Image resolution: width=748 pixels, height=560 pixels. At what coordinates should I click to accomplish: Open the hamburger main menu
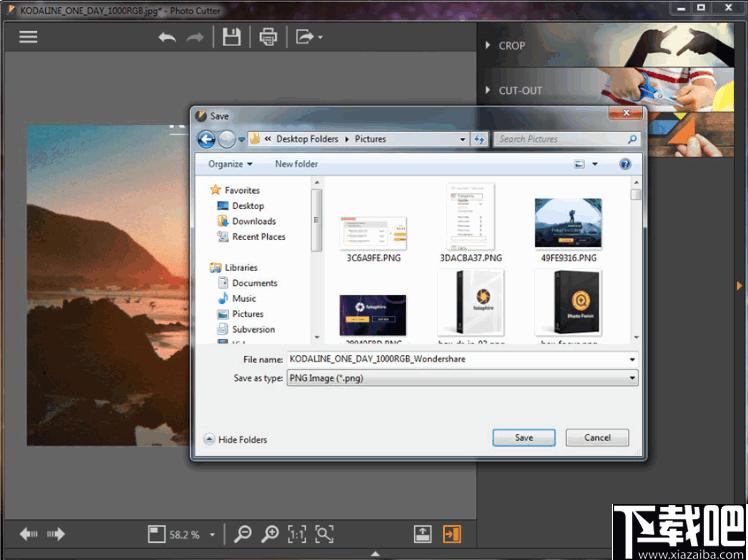coord(28,37)
